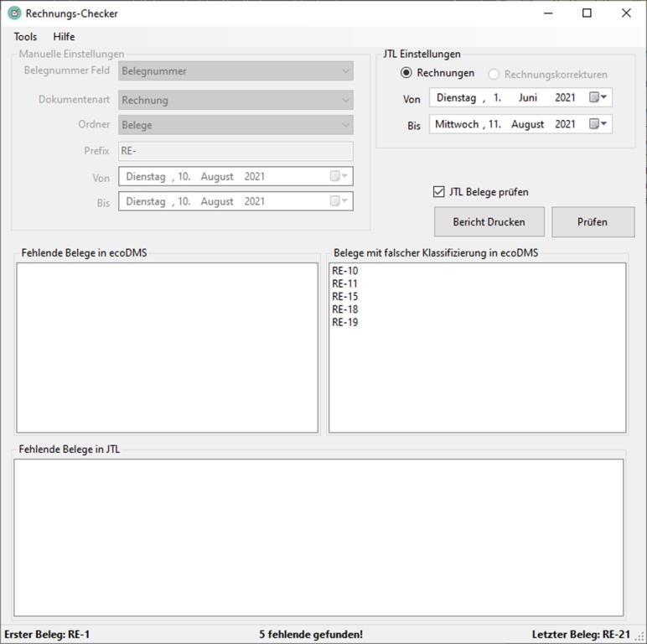Open the Tools menu

click(25, 37)
